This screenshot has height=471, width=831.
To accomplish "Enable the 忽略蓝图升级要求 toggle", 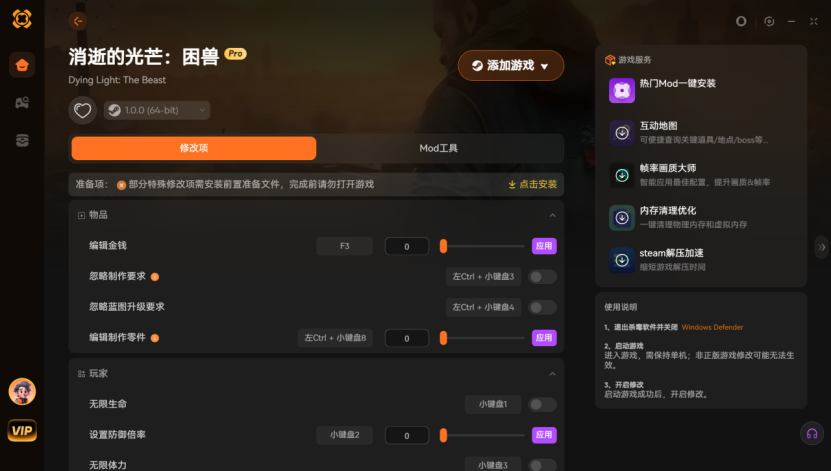I will click(542, 307).
